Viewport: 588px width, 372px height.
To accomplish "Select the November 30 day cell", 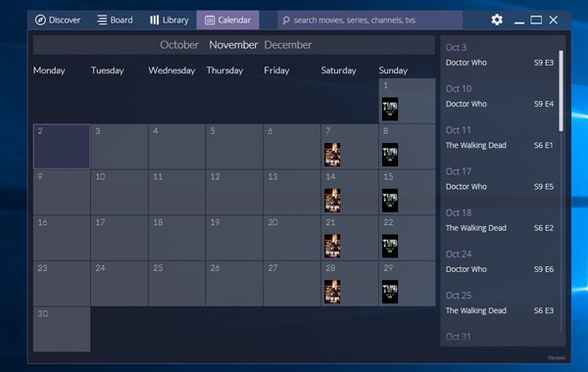I will pyautogui.click(x=62, y=329).
